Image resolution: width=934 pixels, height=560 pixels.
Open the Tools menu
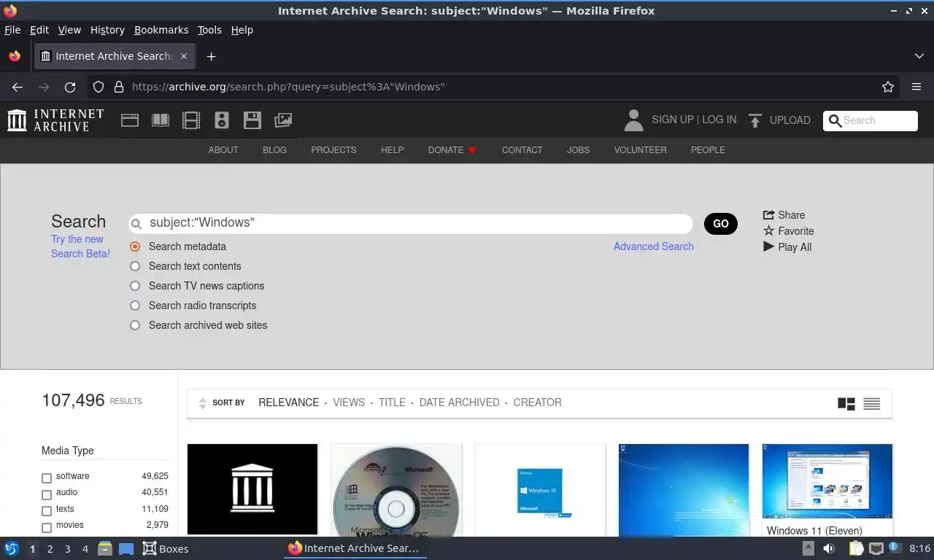point(209,30)
